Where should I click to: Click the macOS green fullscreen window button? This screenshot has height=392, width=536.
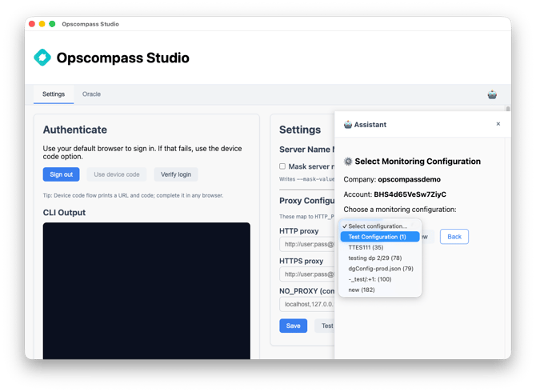[x=52, y=24]
